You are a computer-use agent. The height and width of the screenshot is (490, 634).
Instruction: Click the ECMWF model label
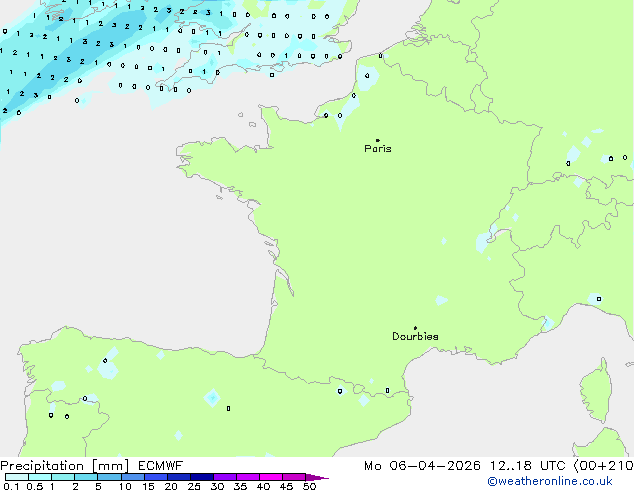161,466
